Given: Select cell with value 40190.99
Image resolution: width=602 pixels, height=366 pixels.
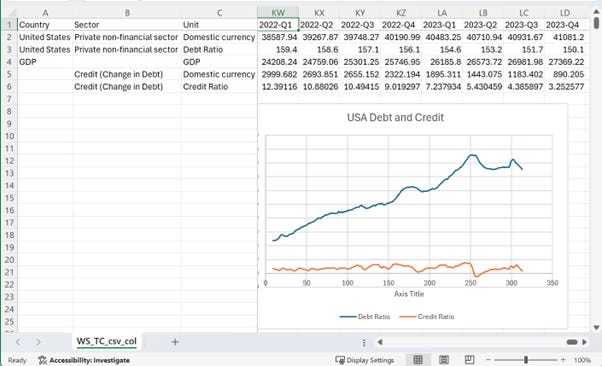Looking at the screenshot, I should coord(401,37).
